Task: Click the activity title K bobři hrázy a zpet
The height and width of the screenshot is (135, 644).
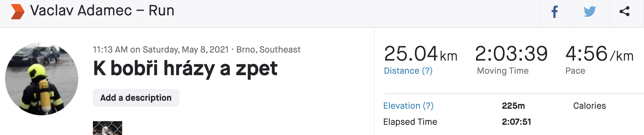Action: (185, 69)
